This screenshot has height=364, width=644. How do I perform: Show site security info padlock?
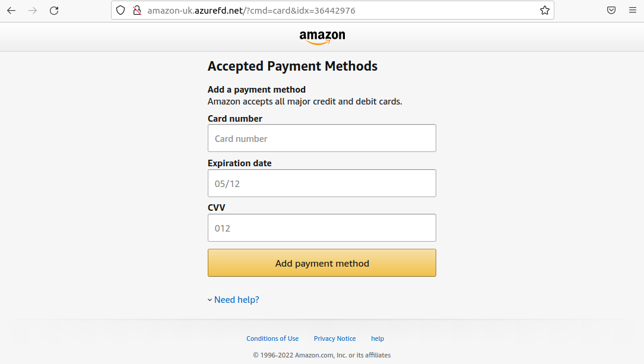click(x=137, y=11)
